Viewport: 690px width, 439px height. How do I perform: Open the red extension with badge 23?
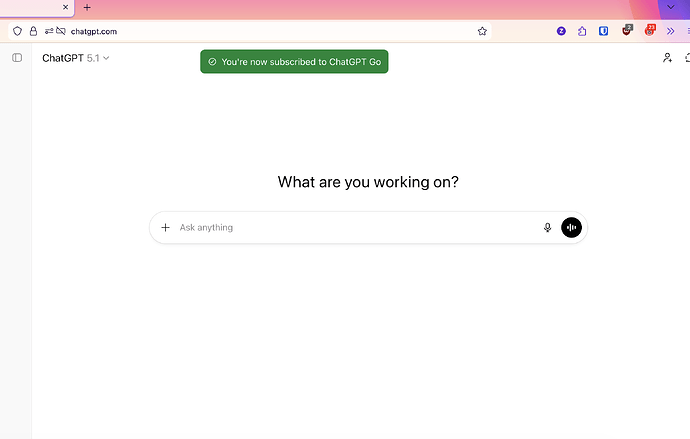click(650, 30)
